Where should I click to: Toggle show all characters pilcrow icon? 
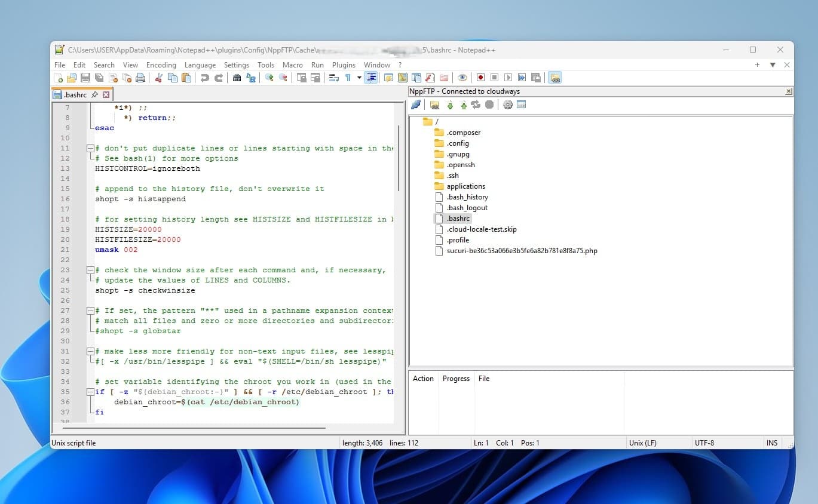coord(348,78)
